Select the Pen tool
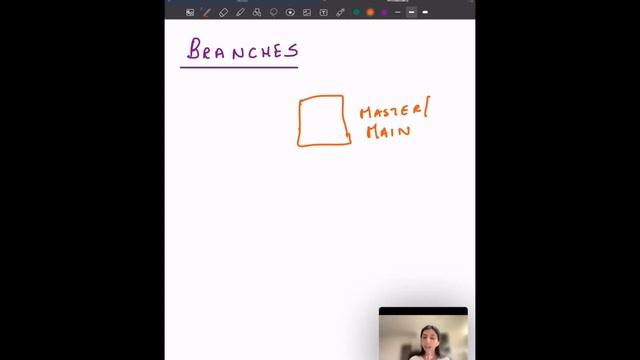The width and height of the screenshot is (640, 360). coord(207,13)
